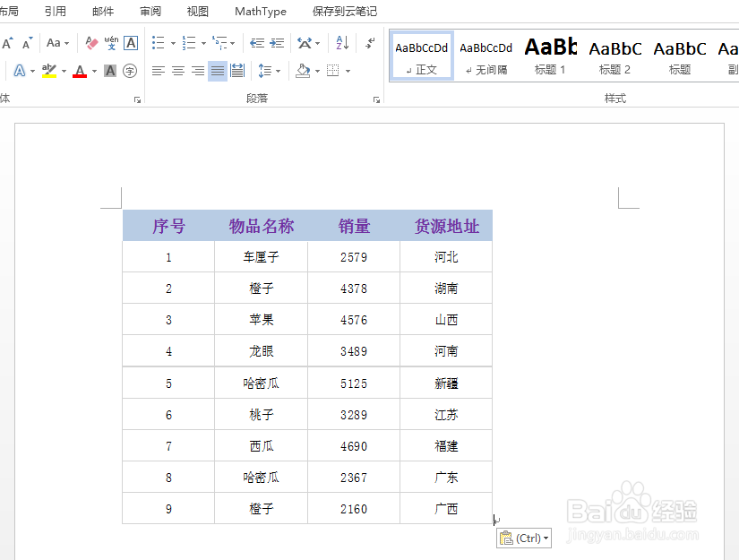This screenshot has height=560, width=739.
Task: Click the cell containing 5125
Action: pyautogui.click(x=354, y=383)
